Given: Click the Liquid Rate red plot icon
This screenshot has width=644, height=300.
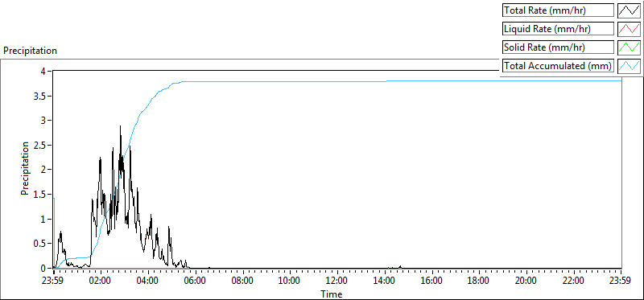Looking at the screenshot, I should tap(629, 29).
